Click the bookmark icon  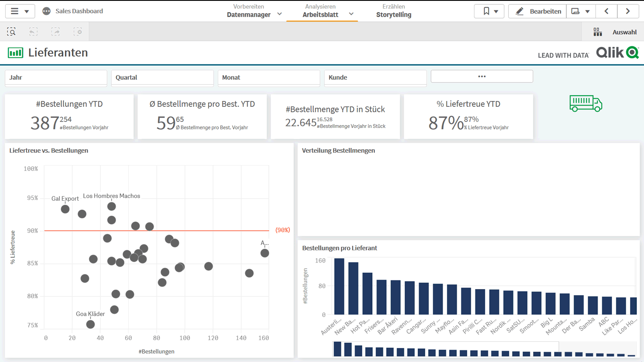[486, 11]
